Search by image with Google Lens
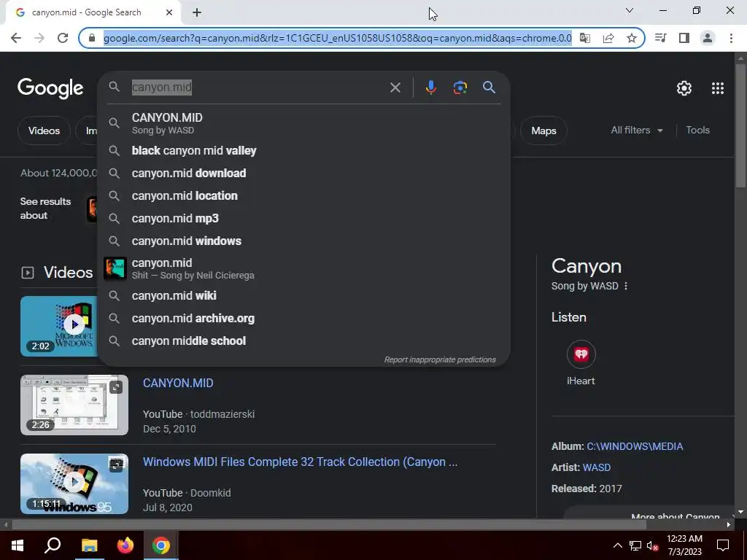Screen dimensions: 747x560 [x=460, y=87]
